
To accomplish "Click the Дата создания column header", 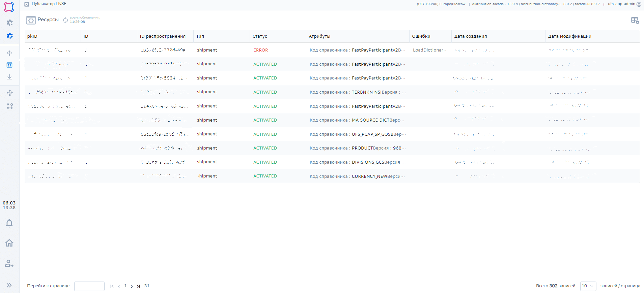I will pyautogui.click(x=470, y=36).
